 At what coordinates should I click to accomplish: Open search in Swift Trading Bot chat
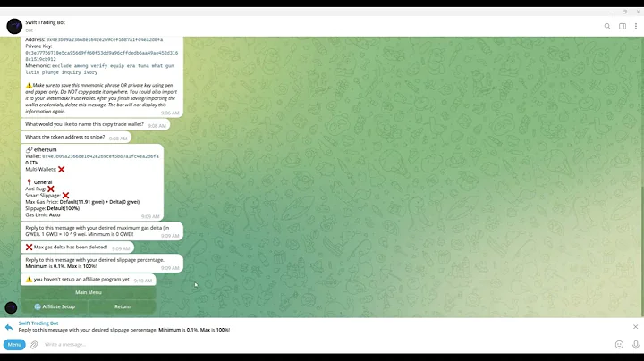pyautogui.click(x=607, y=26)
